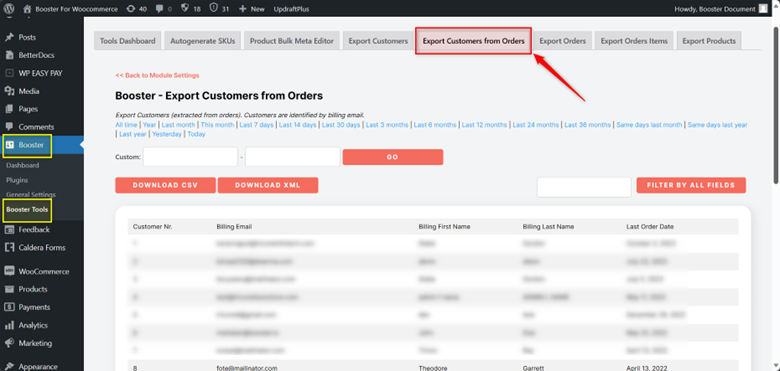Click the WP EASY PAY sidebar icon
This screenshot has height=371, width=780.
(x=9, y=73)
